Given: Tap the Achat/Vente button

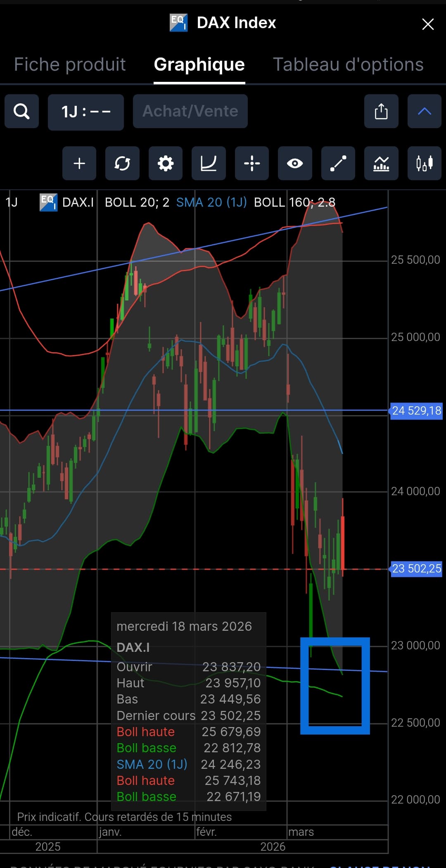Looking at the screenshot, I should 190,111.
